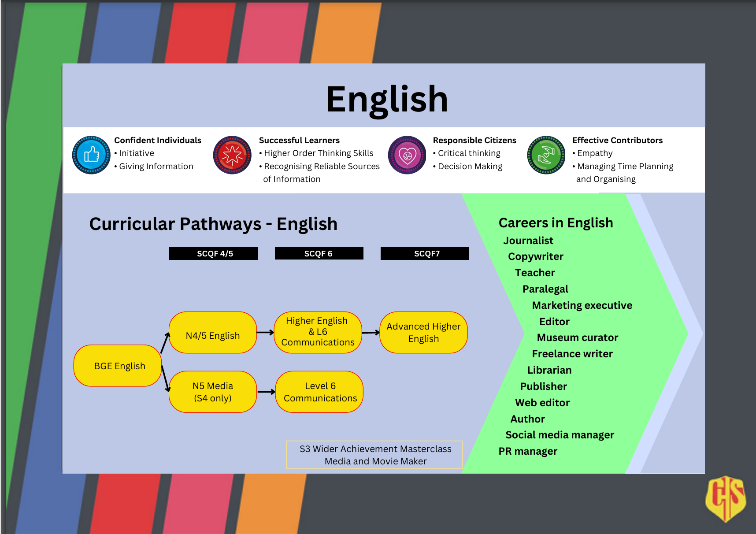Click the English page title
The image size is (756, 534).
coord(386,99)
